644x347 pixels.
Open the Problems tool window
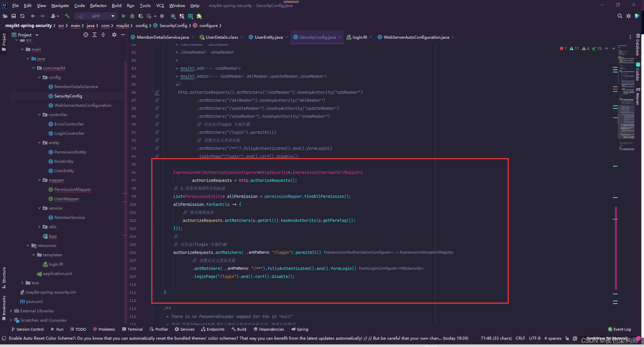pyautogui.click(x=104, y=329)
